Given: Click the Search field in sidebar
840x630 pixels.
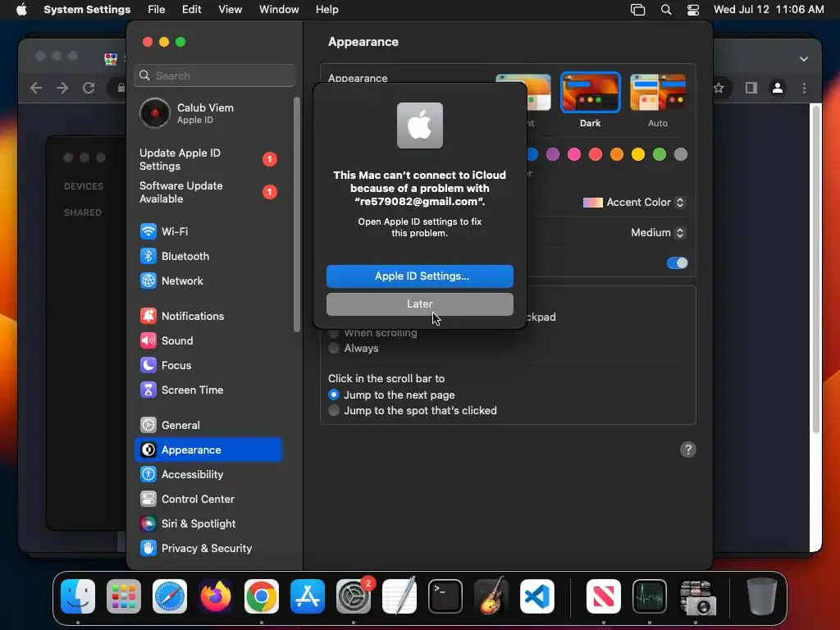Looking at the screenshot, I should [214, 75].
